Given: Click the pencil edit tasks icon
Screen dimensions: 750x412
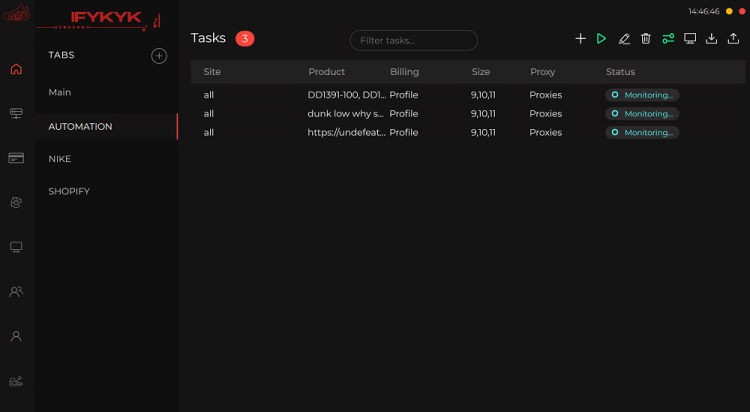Looking at the screenshot, I should click(624, 39).
